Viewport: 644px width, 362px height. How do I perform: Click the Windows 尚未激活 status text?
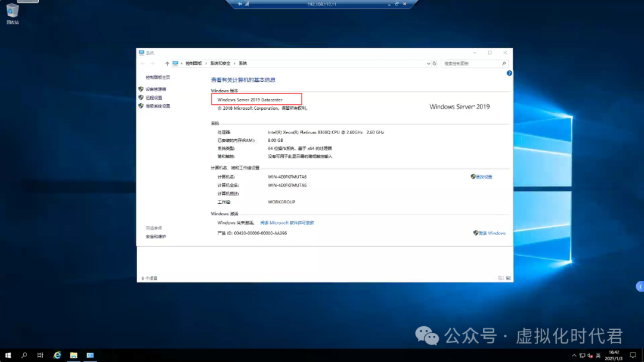(236, 222)
